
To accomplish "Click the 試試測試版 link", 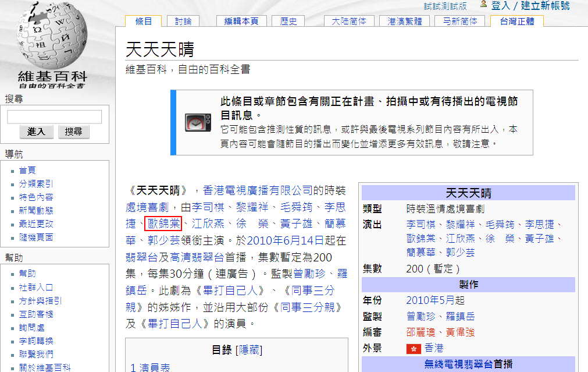I will coord(446,6).
